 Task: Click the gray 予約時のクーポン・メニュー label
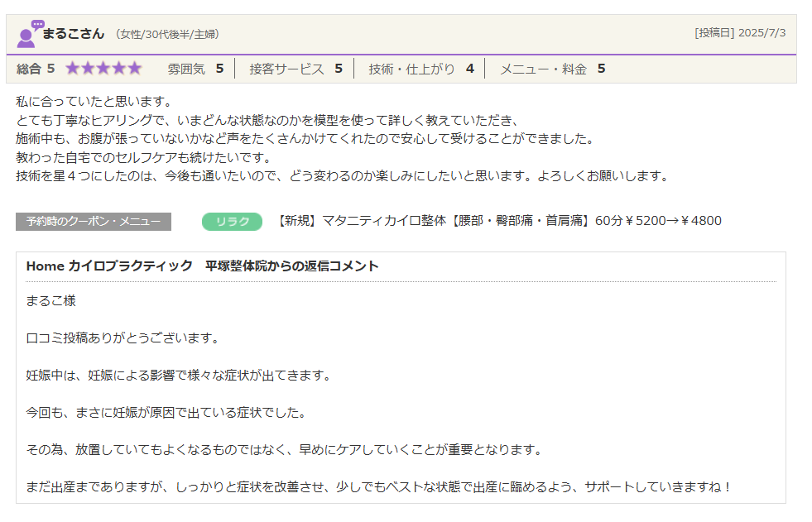pos(93,221)
